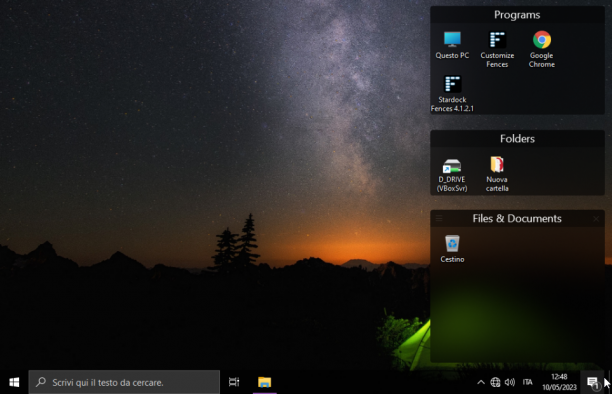Select the Stardock Fences 4.1.2.1 icon
This screenshot has height=394, width=612.
coord(452,94)
